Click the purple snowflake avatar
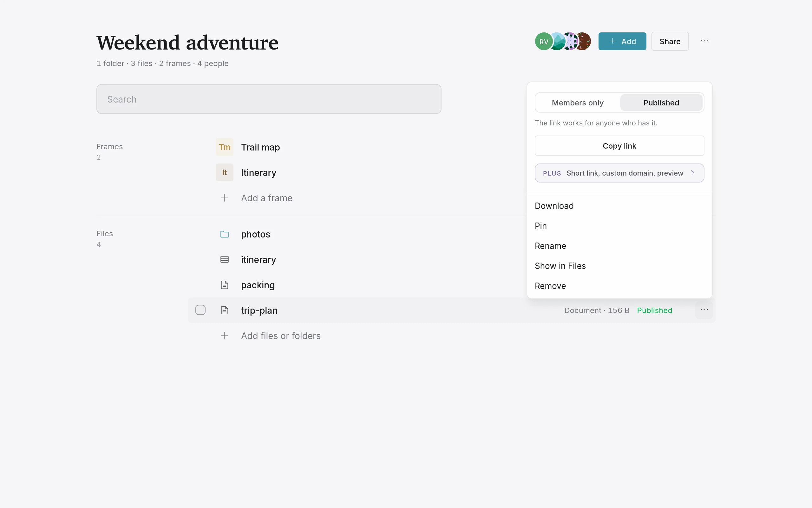The image size is (812, 508). [570, 41]
